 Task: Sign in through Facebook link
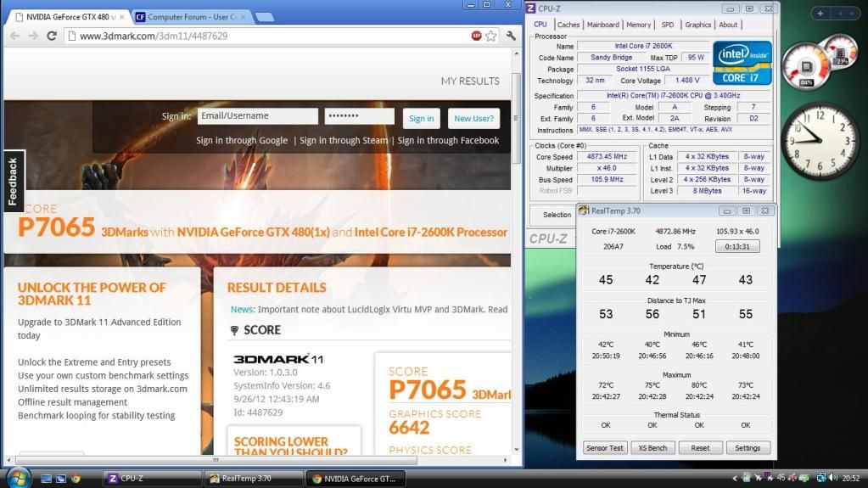[x=448, y=141]
